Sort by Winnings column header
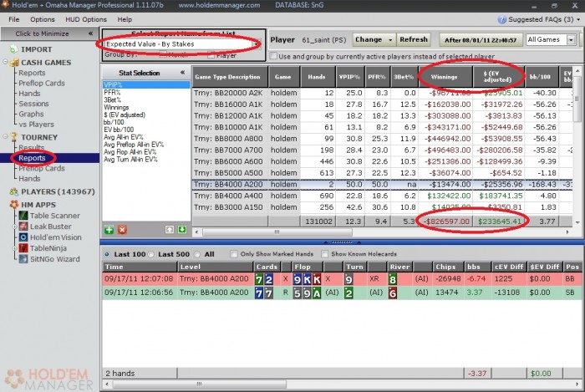The height and width of the screenshot is (392, 585). tap(445, 77)
